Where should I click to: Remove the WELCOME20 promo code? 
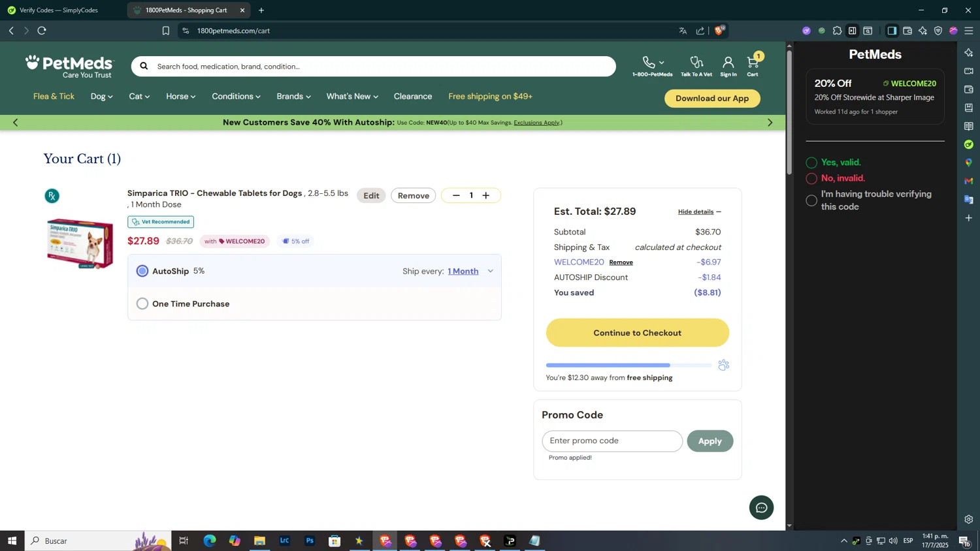click(621, 262)
